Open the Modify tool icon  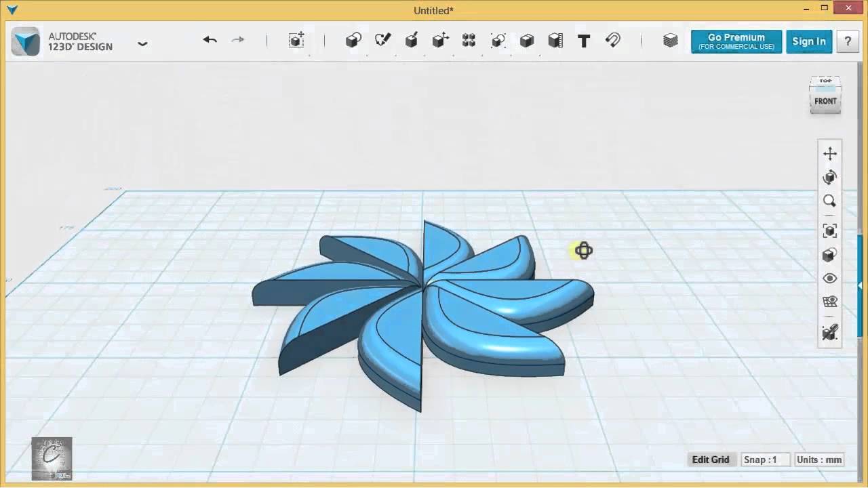(x=440, y=41)
